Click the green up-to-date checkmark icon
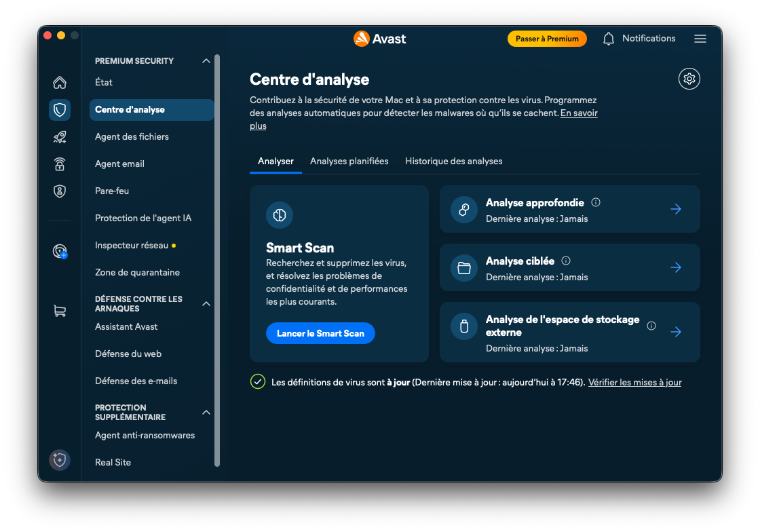The image size is (760, 532). [x=258, y=382]
